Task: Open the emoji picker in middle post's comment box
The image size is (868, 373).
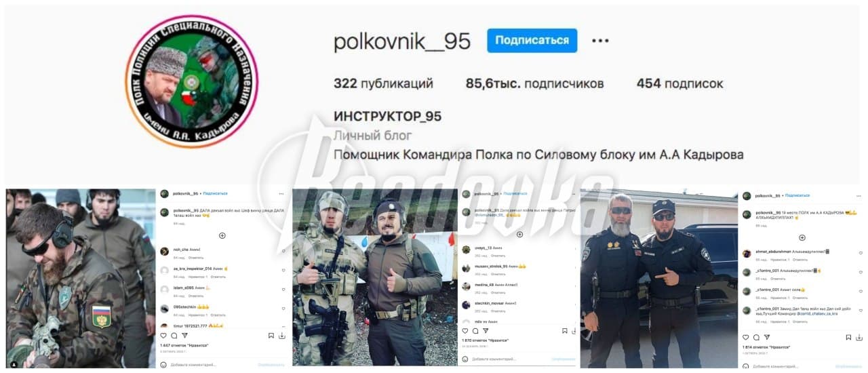Action: click(x=465, y=359)
